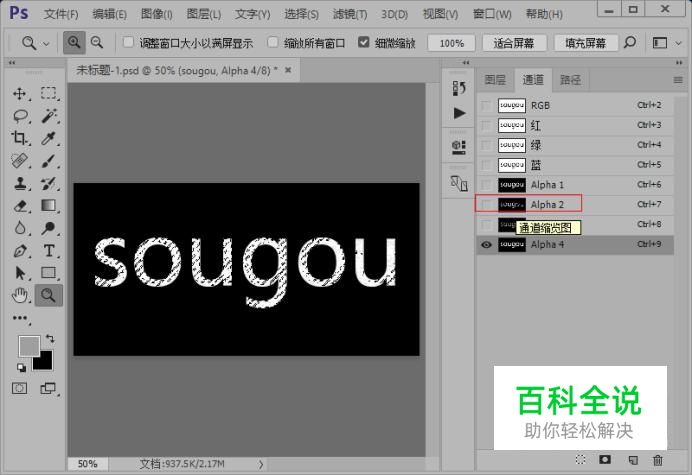Hide the Alpha 4 channel eye
This screenshot has height=475, width=692.
coord(486,245)
